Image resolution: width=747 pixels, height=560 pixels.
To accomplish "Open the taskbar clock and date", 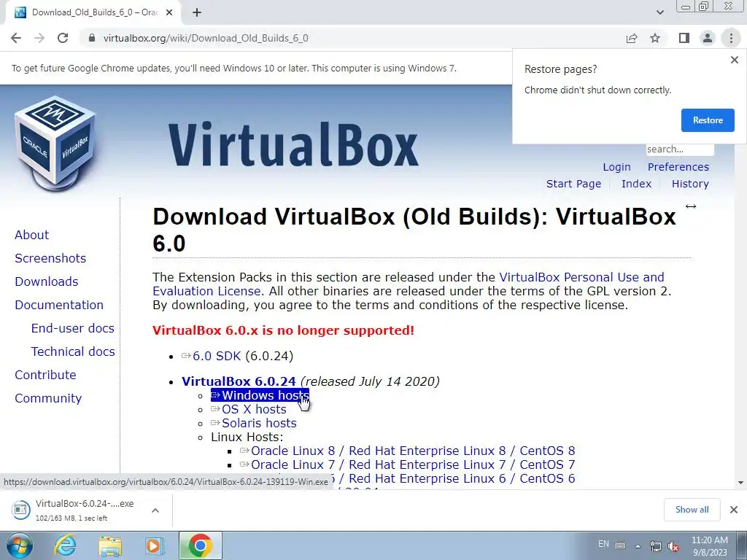I will (709, 546).
